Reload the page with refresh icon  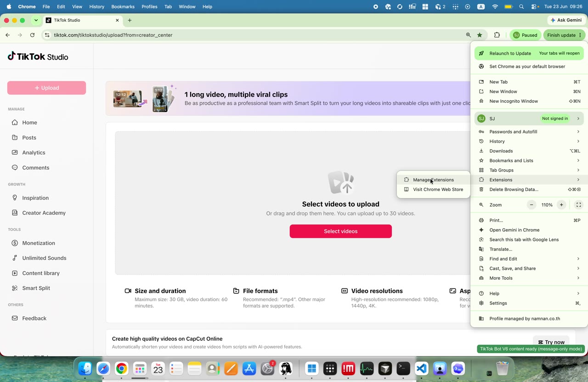pos(32,35)
